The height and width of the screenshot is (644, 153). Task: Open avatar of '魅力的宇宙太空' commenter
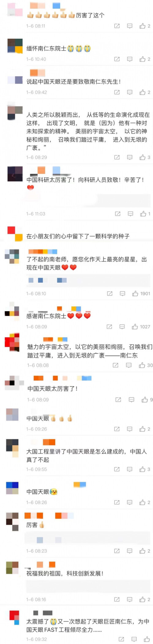[x=12, y=341]
